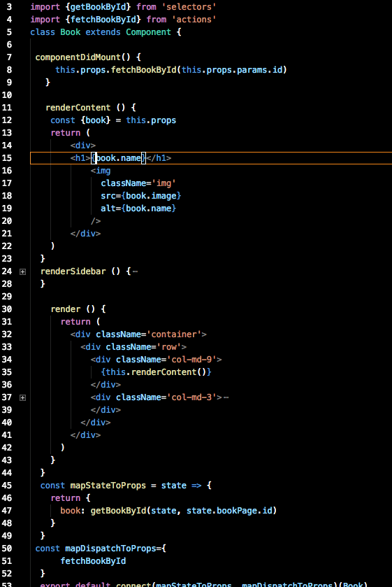Click closing </div> tag on line 21
The image size is (392, 587).
click(x=86, y=234)
